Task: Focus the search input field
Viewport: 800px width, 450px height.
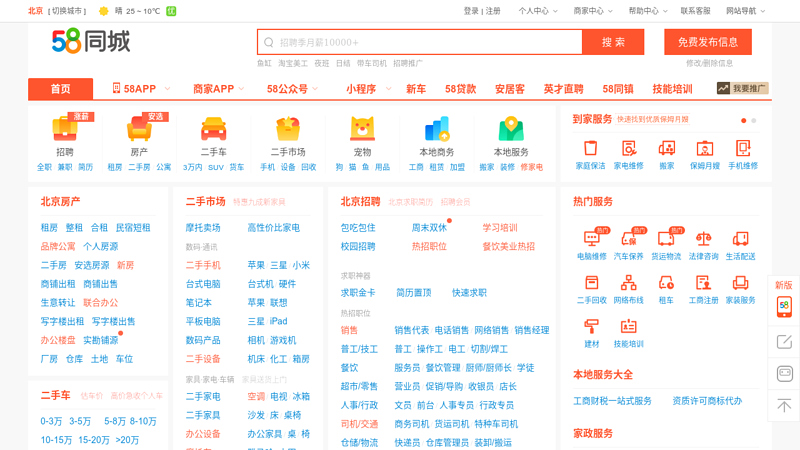Action: [420, 42]
